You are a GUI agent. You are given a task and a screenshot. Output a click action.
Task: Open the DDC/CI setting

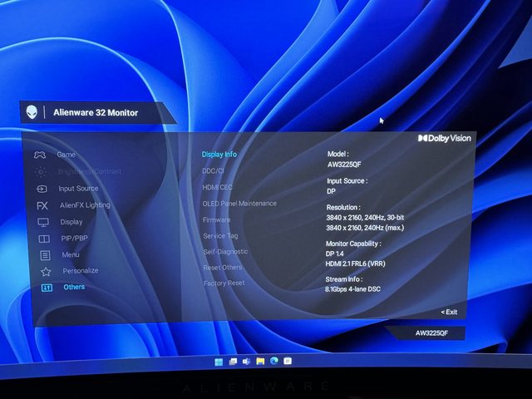214,170
